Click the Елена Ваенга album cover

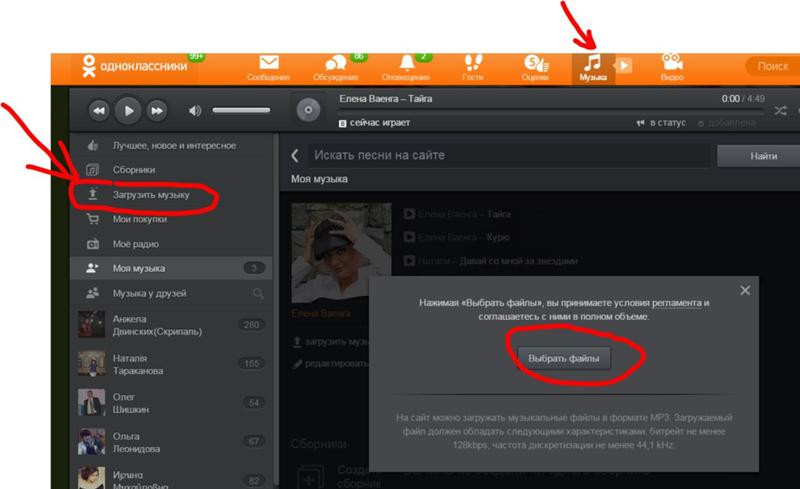pyautogui.click(x=341, y=253)
